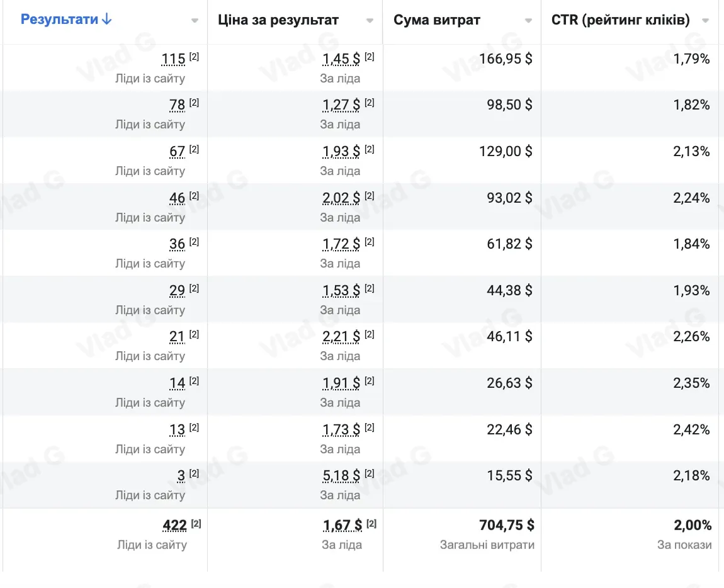Screen dimensions: 724x588
Task: Select amount spent 26,63 $
Action: click(510, 383)
